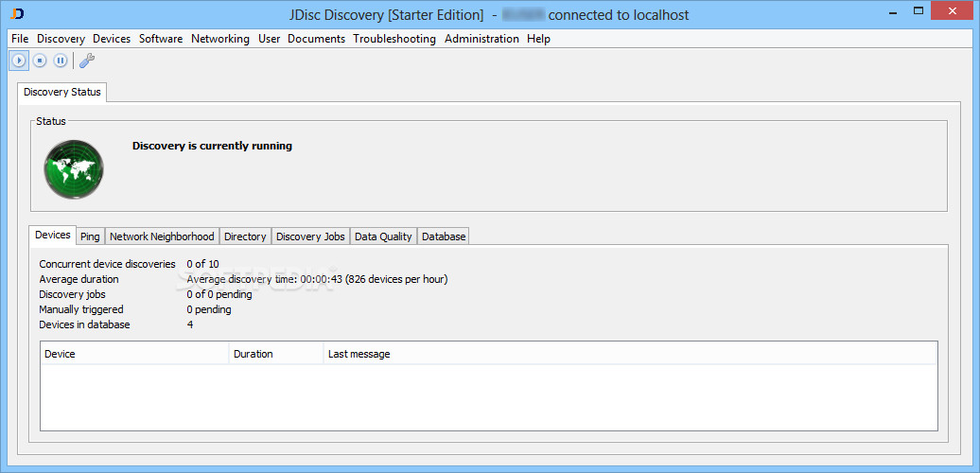
Task: Open the Troubleshooting menu
Action: [394, 39]
